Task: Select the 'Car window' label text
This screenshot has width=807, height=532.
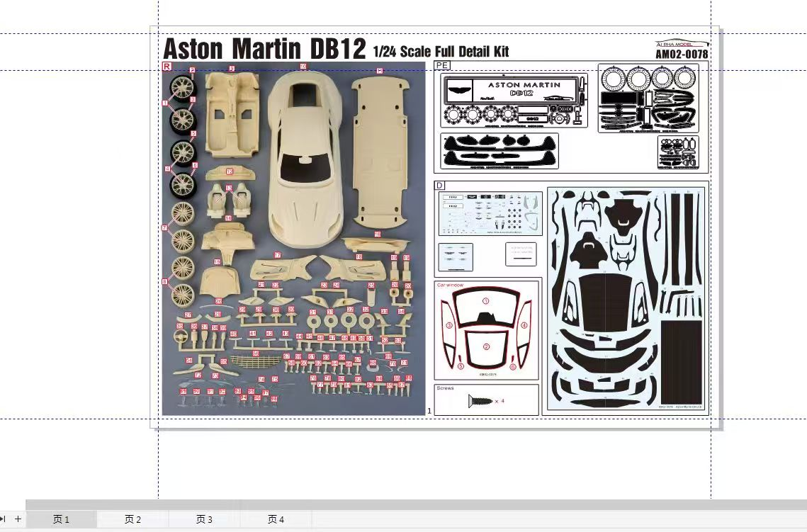Action: 451,285
